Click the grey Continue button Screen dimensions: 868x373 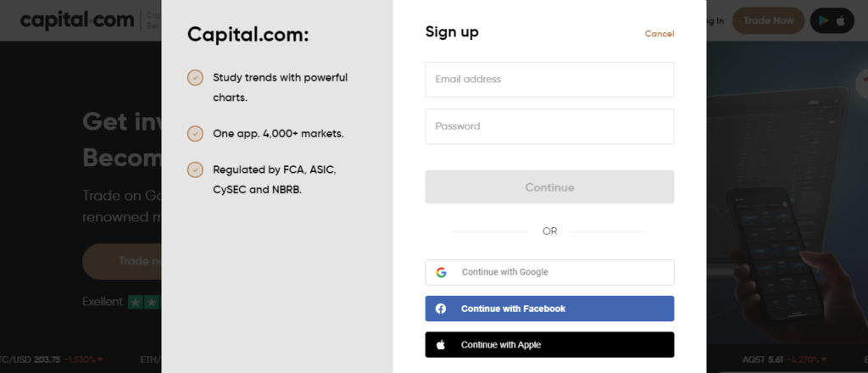pyautogui.click(x=549, y=187)
